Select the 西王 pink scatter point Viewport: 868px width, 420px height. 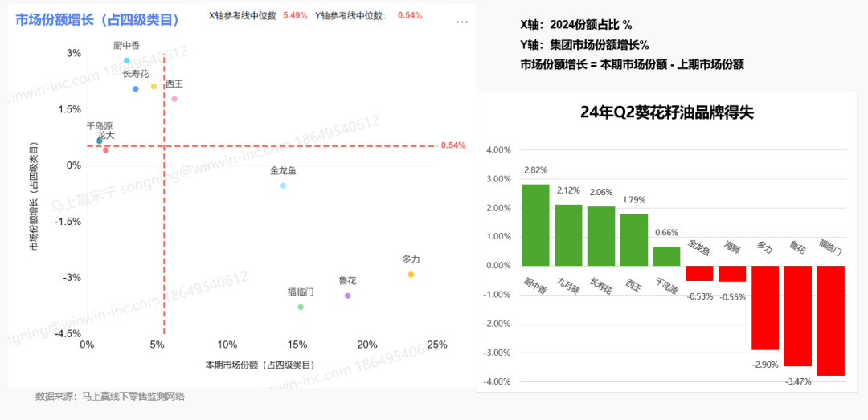(174, 99)
